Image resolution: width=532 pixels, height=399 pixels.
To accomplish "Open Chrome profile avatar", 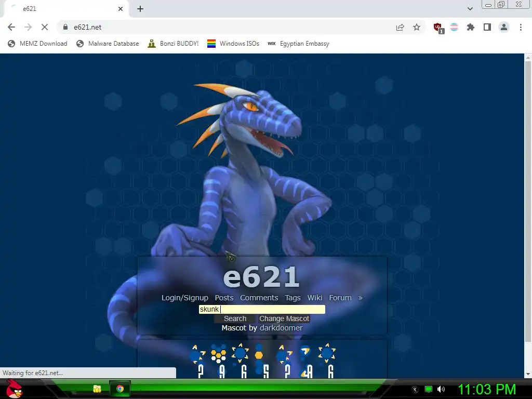I will (504, 27).
